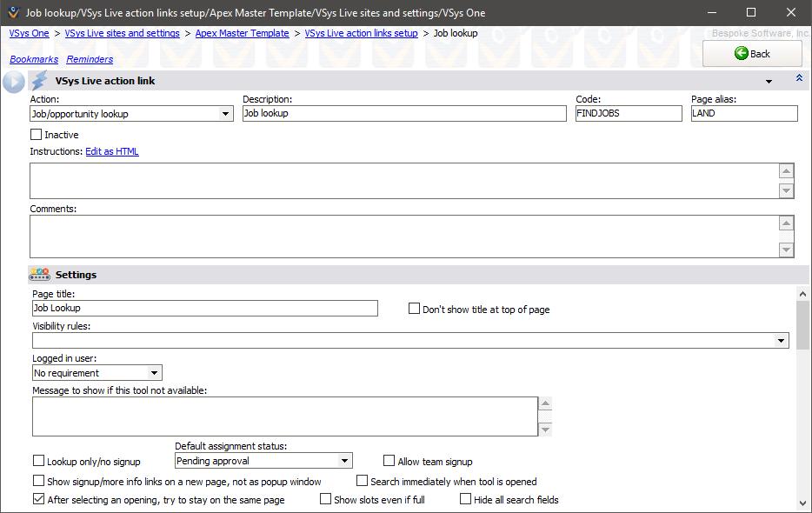Expand the Logged in user dropdown
This screenshot has height=513, width=812.
(x=154, y=373)
